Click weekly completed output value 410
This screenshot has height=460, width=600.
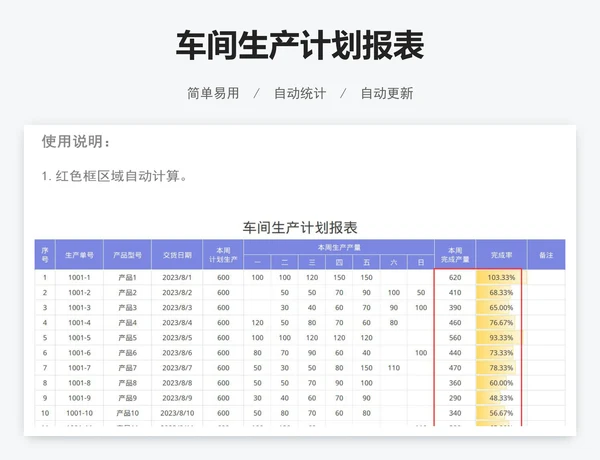(x=455, y=292)
